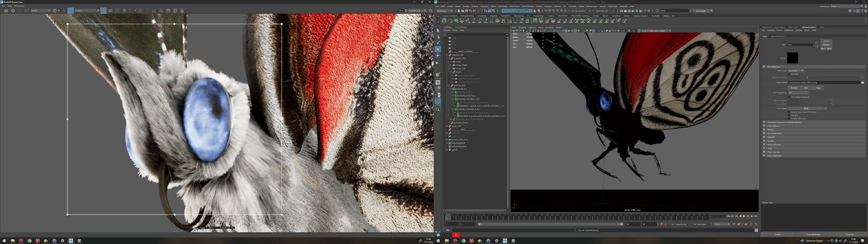Enable the Pre Filter checkbox
868x244 pixels.
789,74
